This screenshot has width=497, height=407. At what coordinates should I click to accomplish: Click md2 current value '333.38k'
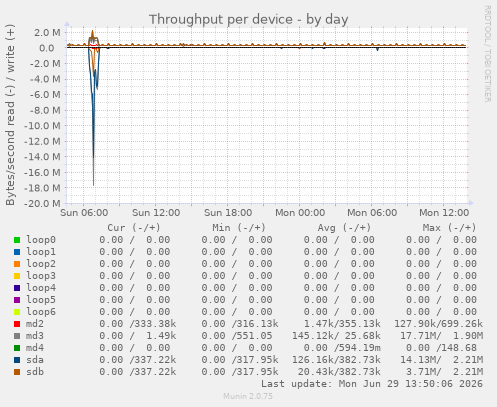click(x=156, y=324)
